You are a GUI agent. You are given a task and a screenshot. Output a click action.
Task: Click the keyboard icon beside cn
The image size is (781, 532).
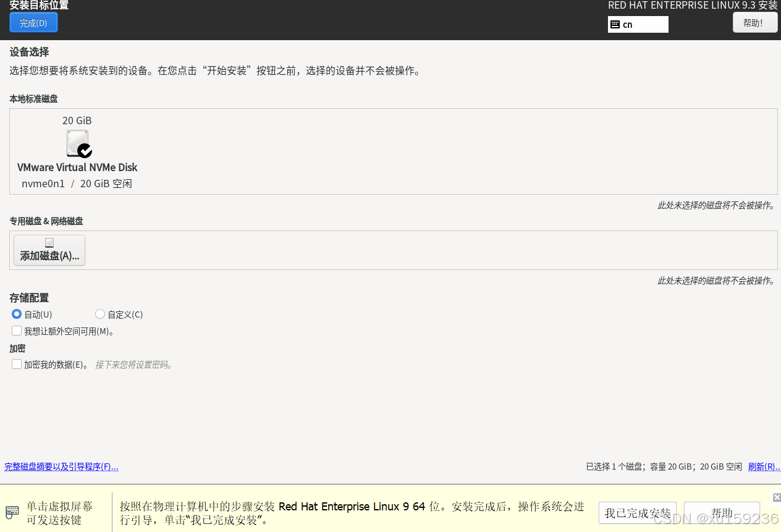[615, 25]
